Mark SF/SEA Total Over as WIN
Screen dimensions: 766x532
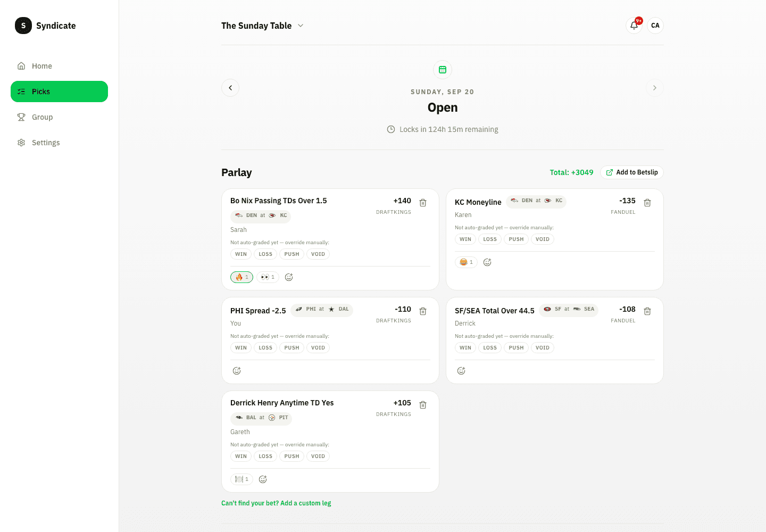coord(465,348)
